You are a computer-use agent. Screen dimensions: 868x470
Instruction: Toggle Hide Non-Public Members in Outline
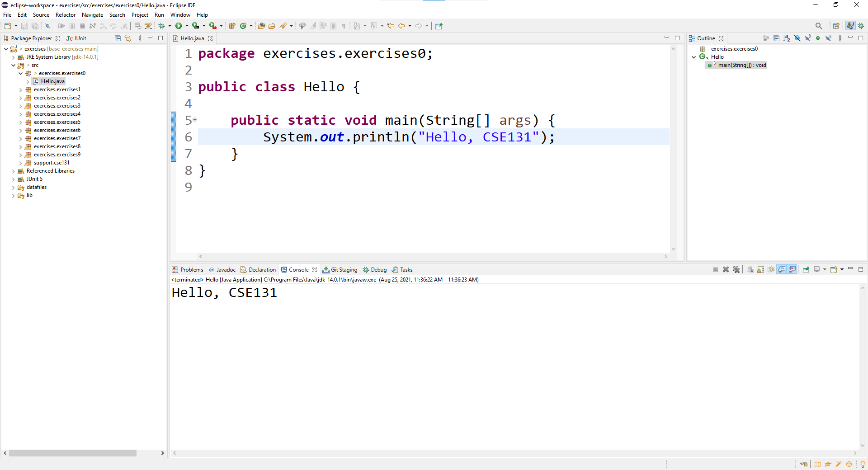pyautogui.click(x=818, y=38)
